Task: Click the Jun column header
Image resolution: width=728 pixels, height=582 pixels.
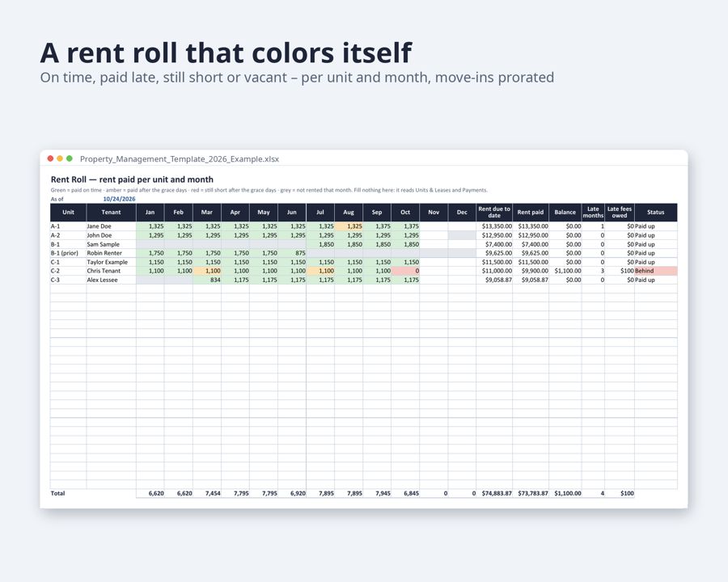Action: point(291,212)
